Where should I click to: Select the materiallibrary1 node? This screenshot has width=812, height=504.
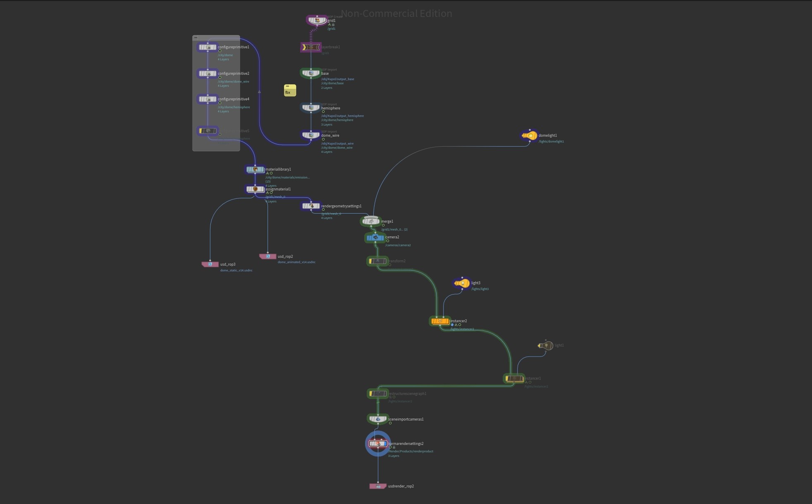pyautogui.click(x=255, y=169)
